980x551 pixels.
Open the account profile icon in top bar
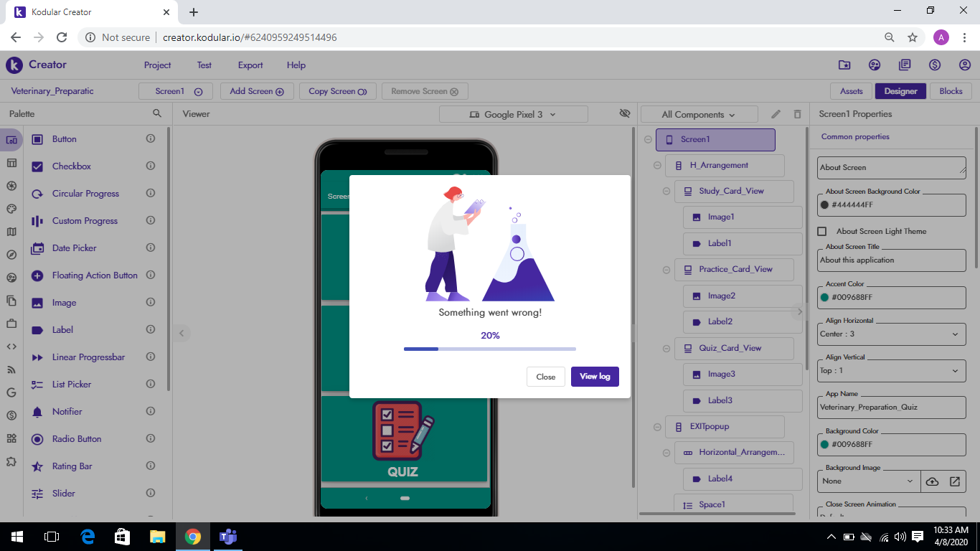[x=964, y=65]
